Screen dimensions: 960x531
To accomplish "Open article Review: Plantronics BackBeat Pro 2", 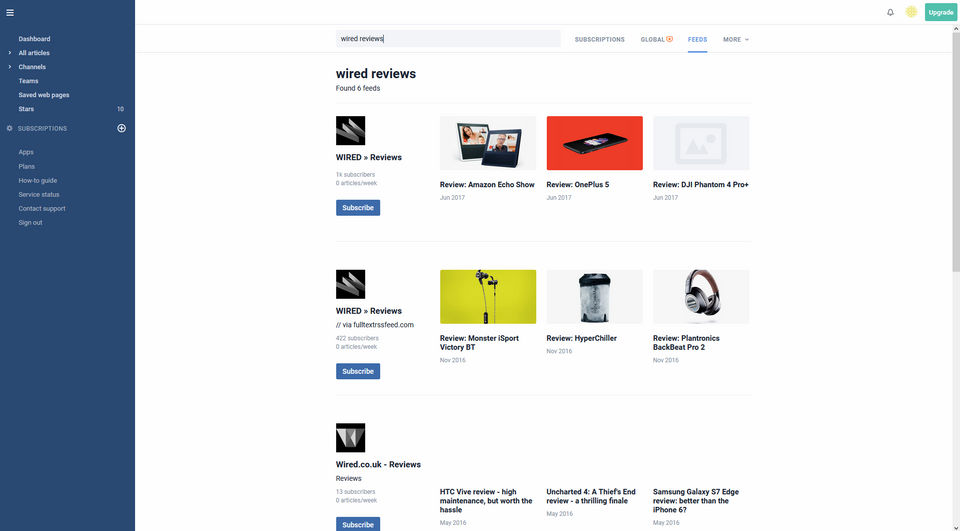I will pos(686,342).
